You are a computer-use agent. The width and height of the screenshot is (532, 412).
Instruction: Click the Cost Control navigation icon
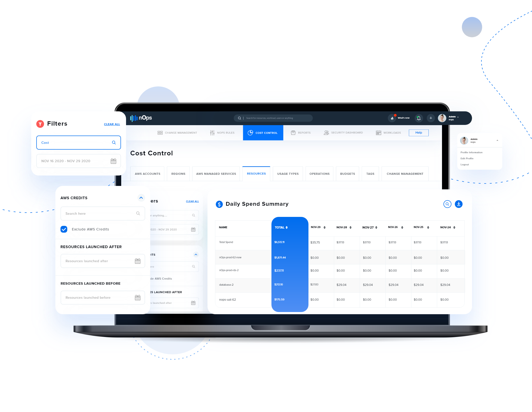pyautogui.click(x=250, y=133)
